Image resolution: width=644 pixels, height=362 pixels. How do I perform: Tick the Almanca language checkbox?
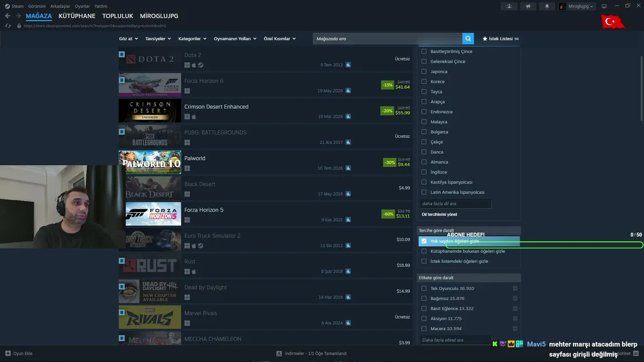(424, 162)
